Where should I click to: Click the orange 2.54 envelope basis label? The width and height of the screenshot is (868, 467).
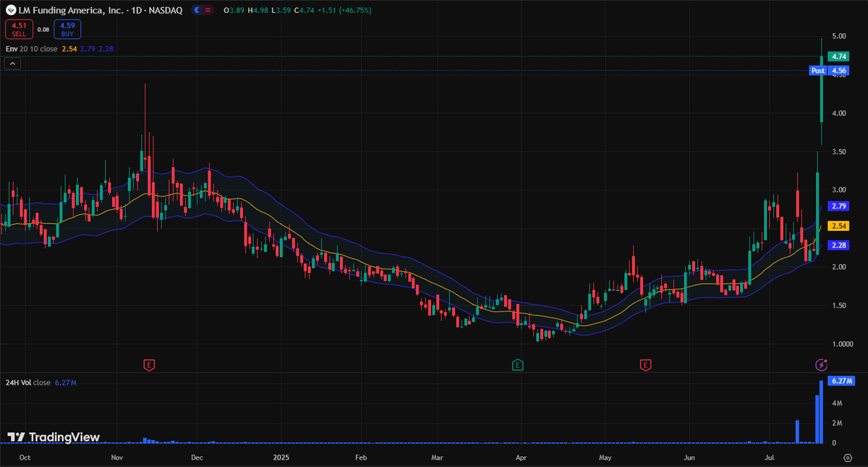pyautogui.click(x=840, y=226)
